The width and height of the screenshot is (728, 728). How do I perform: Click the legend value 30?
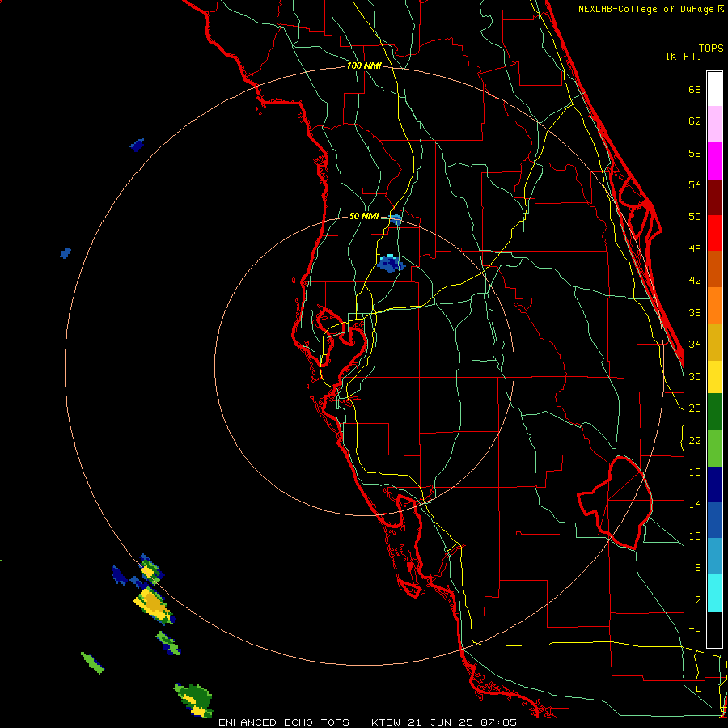click(695, 376)
